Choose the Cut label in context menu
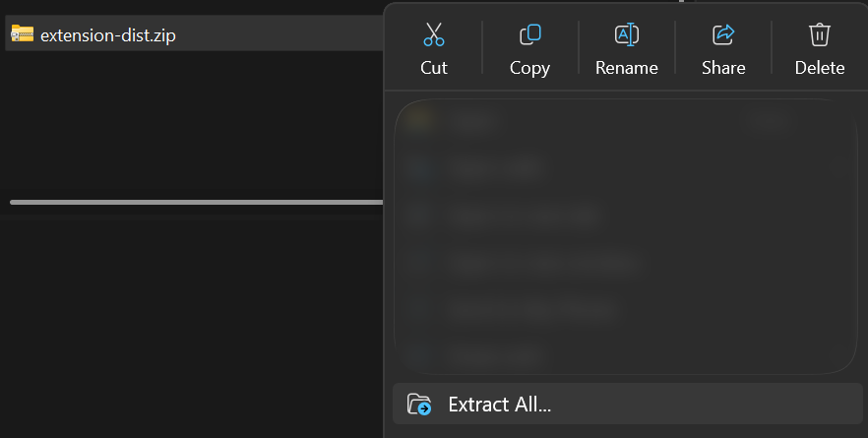Viewport: 868px width, 438px height. pos(433,68)
